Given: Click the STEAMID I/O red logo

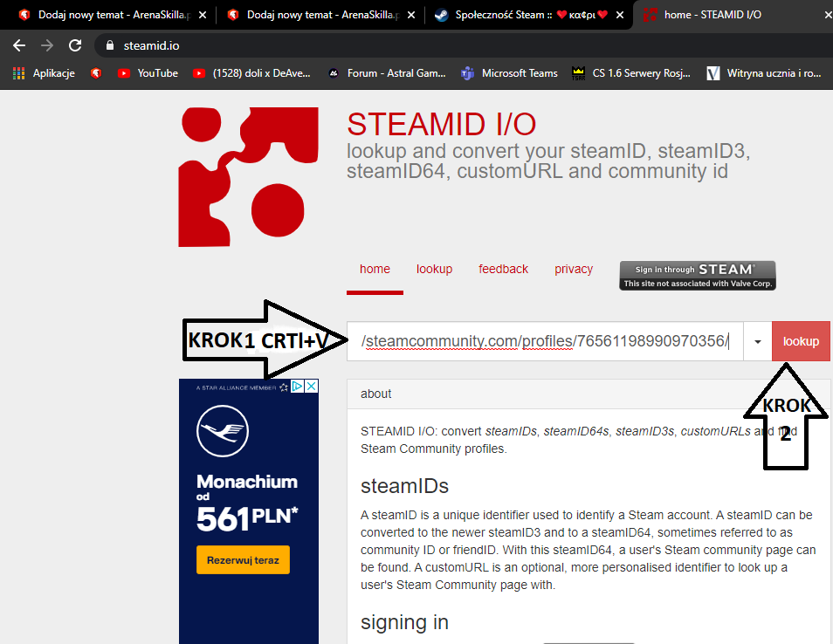Looking at the screenshot, I should click(x=248, y=177).
